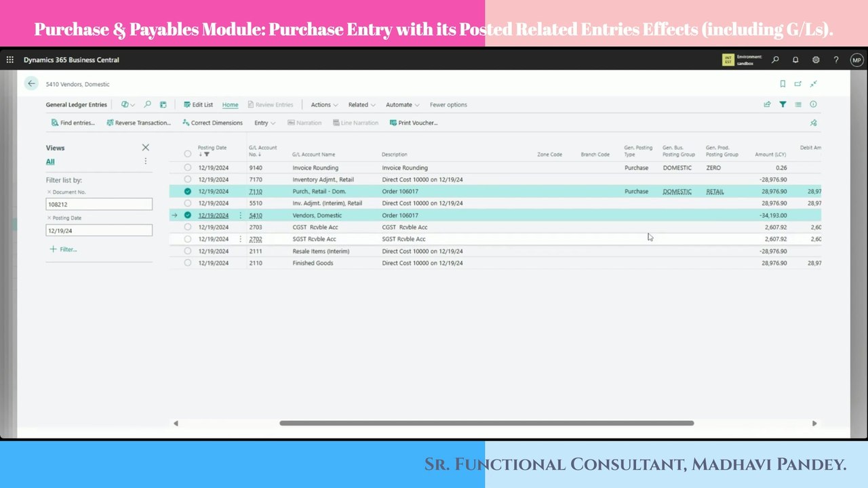This screenshot has height=488, width=868.
Task: Close the Views filter pane
Action: coord(145,147)
